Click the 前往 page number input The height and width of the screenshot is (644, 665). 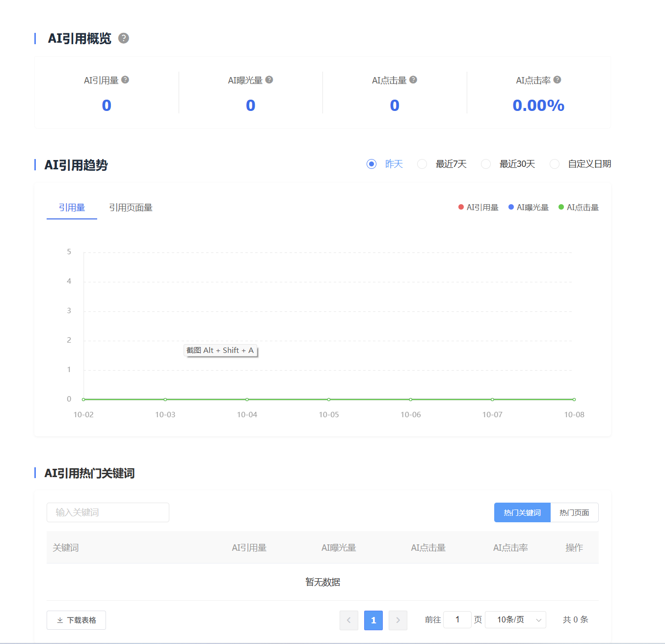click(x=457, y=620)
